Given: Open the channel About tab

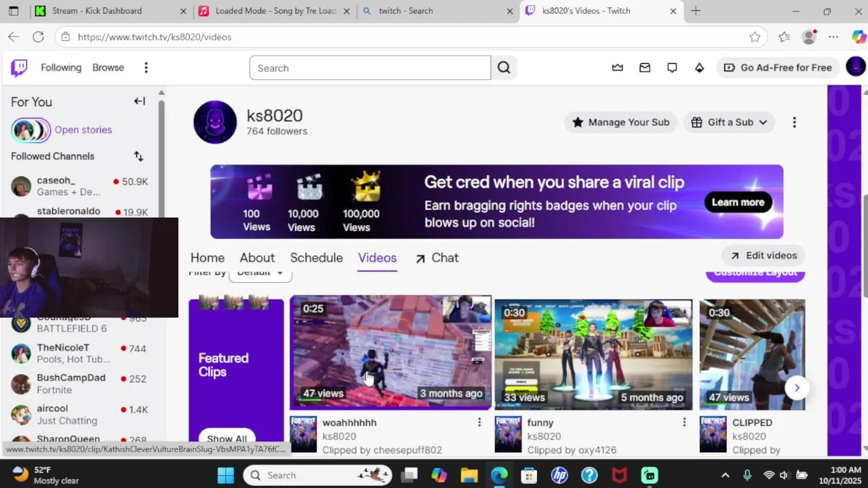Looking at the screenshot, I should [x=257, y=258].
